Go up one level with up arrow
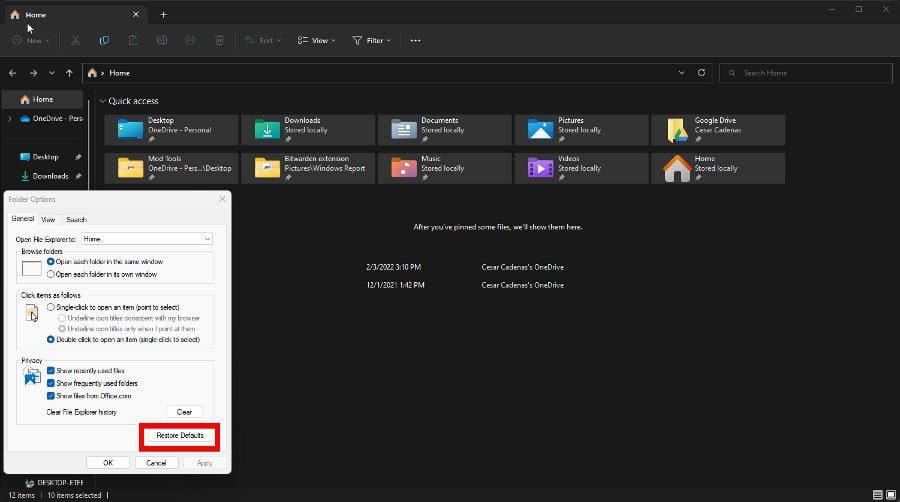 (x=69, y=73)
